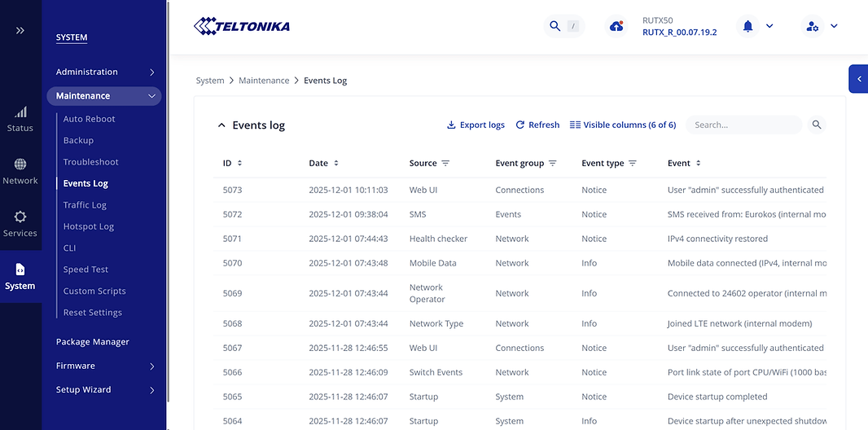The height and width of the screenshot is (430, 868).
Task: Select Package Manager menu item
Action: point(93,342)
